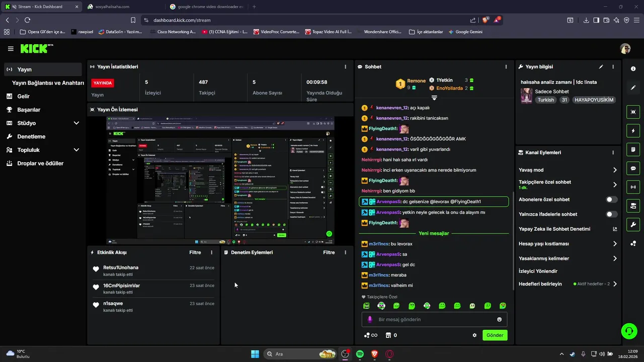This screenshot has height=362, width=644.
Task: Open external link icon for Yapay Zeka Sohbet Denetimi
Action: click(x=615, y=229)
